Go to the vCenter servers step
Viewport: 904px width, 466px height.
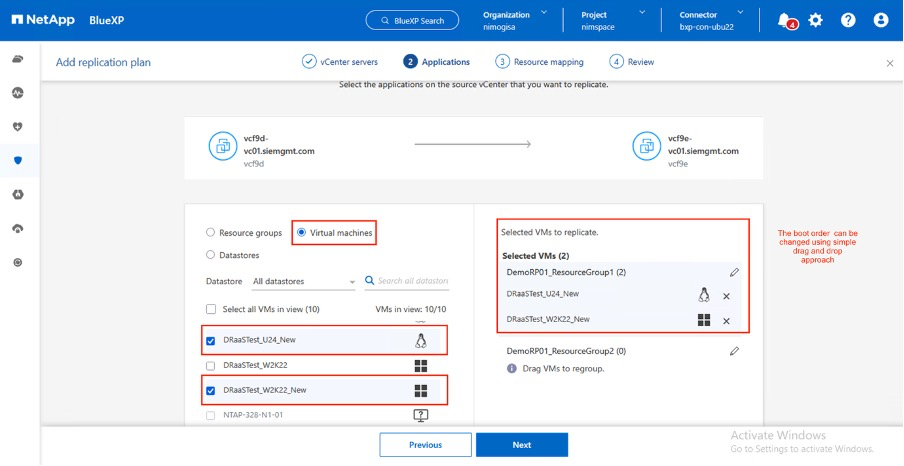340,62
